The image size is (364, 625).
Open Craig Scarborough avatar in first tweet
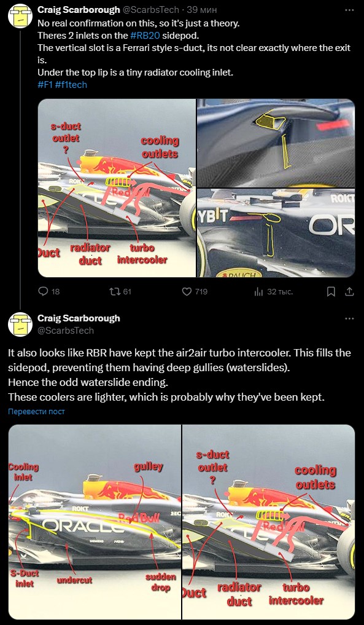pos(20,16)
